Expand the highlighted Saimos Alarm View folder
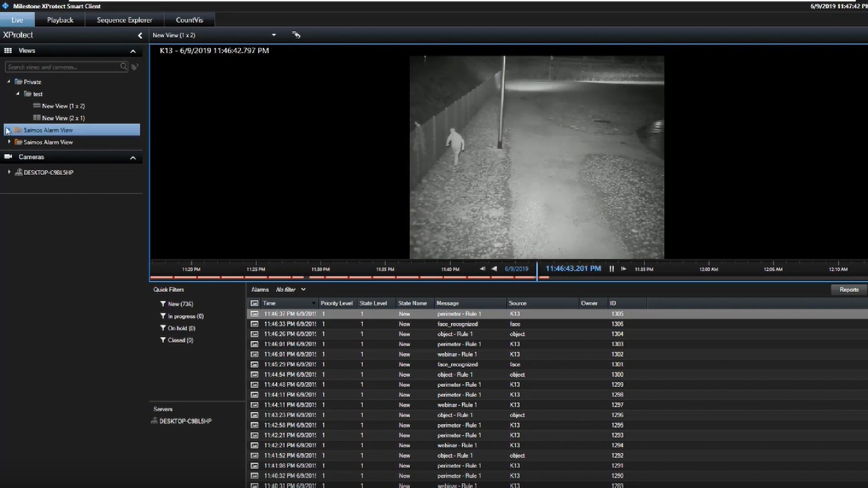The height and width of the screenshot is (488, 868). (9, 130)
